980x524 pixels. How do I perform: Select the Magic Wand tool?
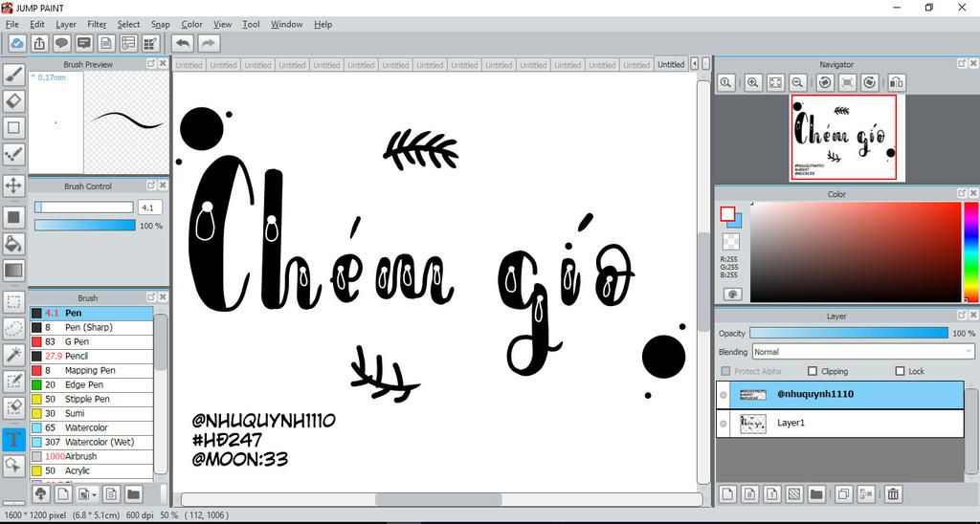[13, 355]
